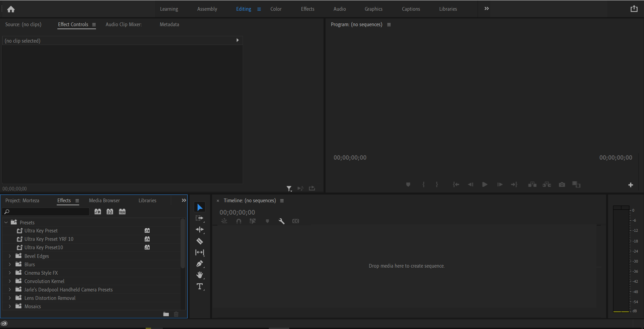Click the Delete custom items trash icon

pos(176,314)
